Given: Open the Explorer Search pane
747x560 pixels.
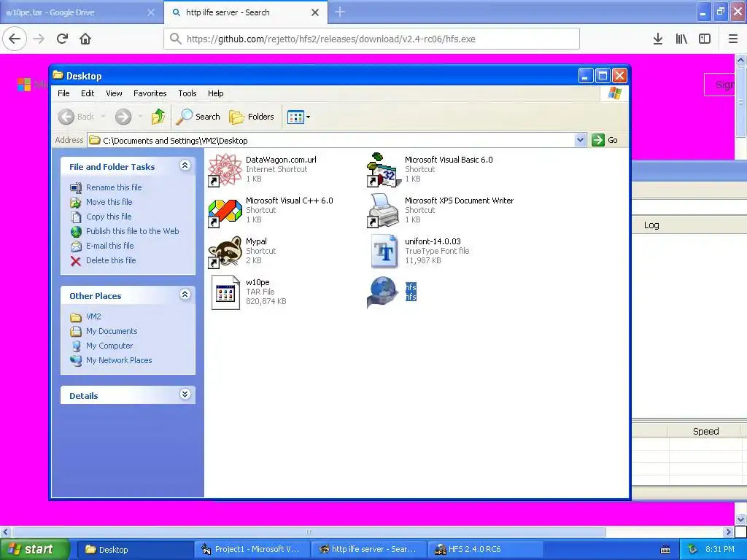Looking at the screenshot, I should tap(198, 117).
